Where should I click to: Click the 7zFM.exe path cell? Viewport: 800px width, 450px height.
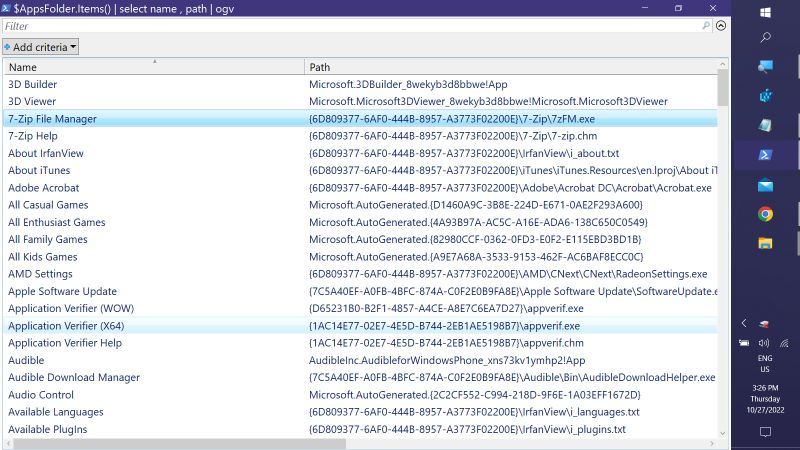[452, 119]
